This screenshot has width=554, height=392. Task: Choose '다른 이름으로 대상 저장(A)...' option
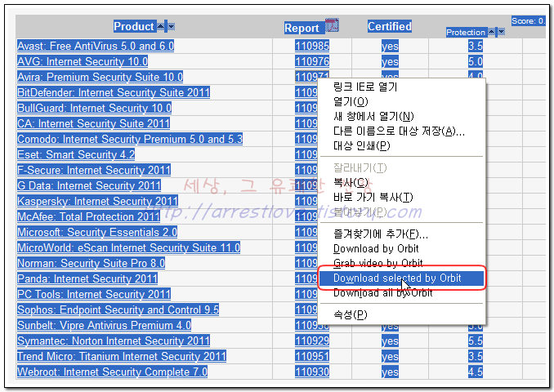coord(401,131)
